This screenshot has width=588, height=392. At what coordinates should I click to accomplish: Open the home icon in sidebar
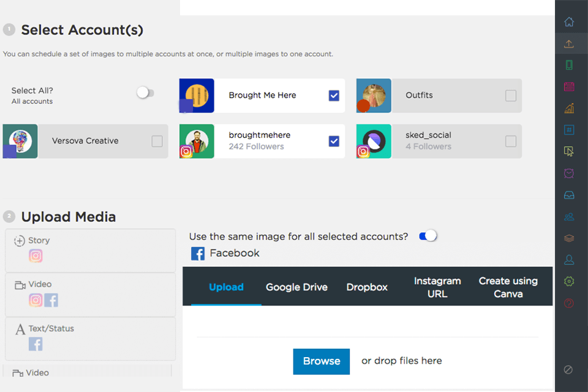pos(569,22)
